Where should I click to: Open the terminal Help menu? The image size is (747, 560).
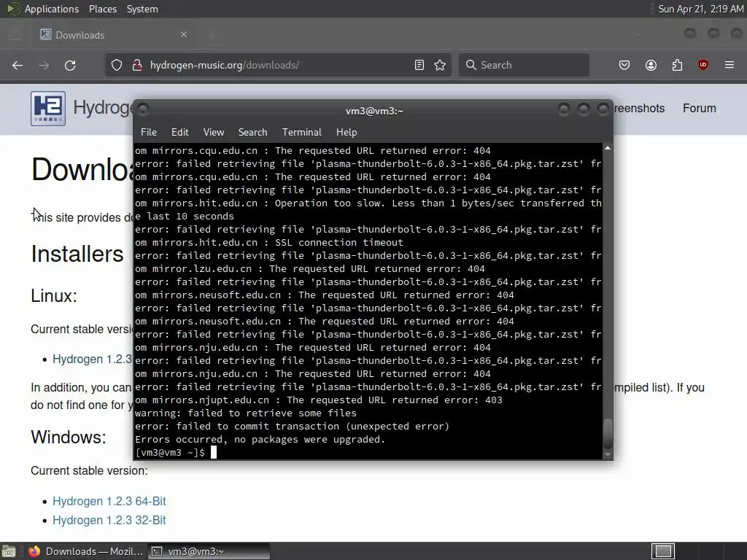pos(347,133)
